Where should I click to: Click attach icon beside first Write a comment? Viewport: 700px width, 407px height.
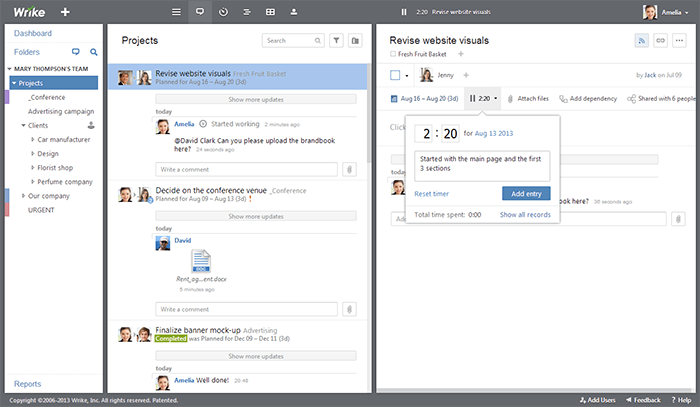[x=350, y=170]
